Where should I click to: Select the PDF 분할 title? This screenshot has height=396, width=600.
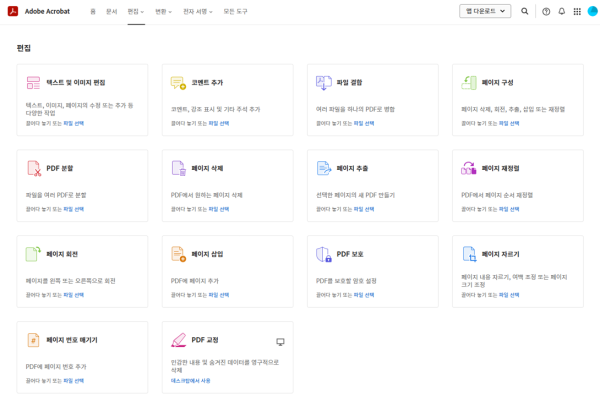click(60, 168)
